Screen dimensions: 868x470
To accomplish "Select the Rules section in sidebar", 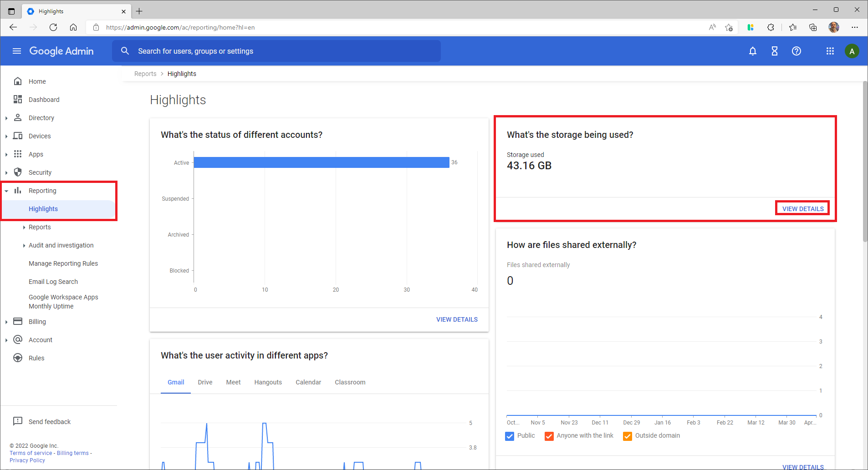I will 36,358.
